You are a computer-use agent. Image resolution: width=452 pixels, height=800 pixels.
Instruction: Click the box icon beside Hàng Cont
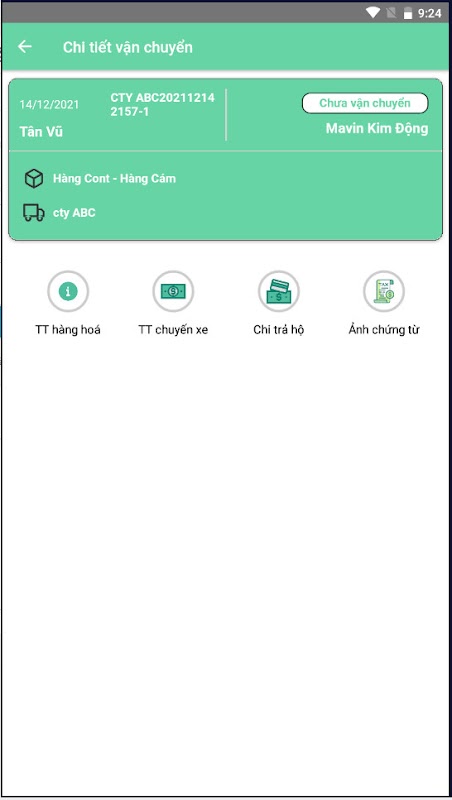coord(34,179)
